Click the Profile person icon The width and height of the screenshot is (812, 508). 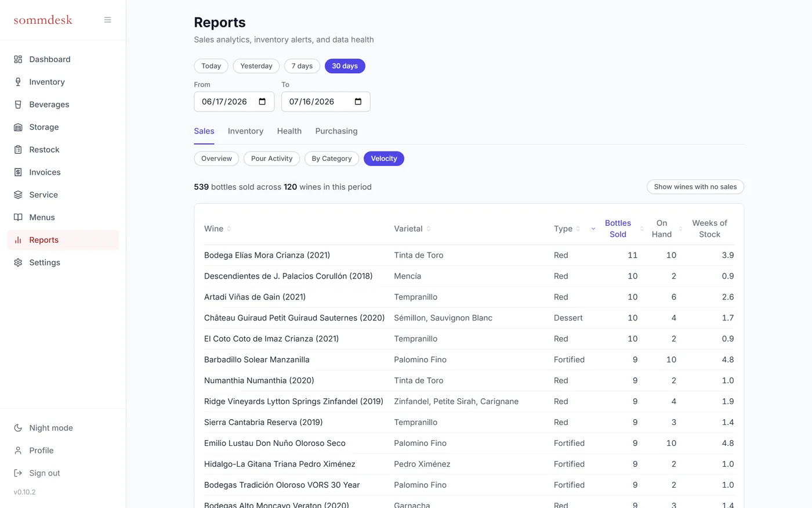click(18, 451)
